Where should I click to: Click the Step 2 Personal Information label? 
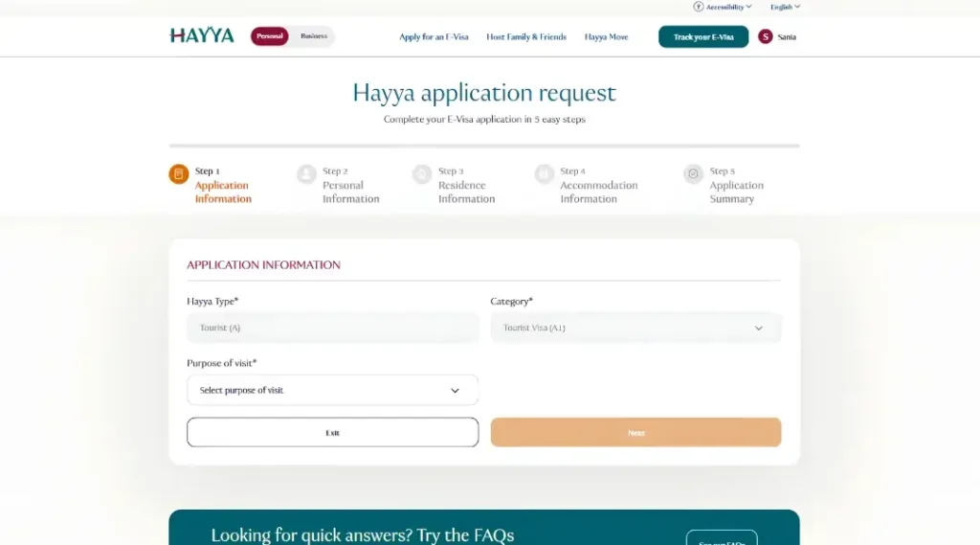click(x=350, y=185)
